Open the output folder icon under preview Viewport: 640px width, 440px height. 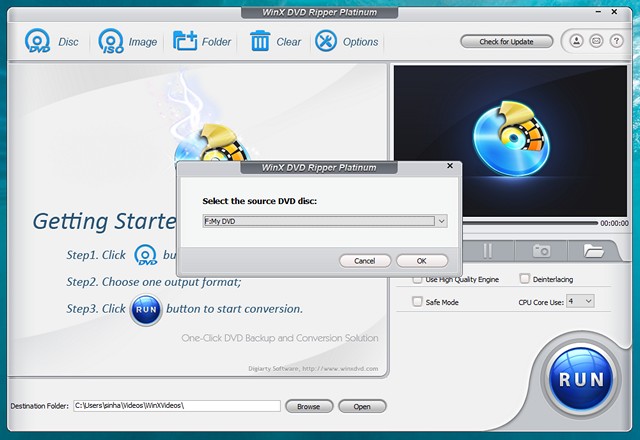(594, 251)
